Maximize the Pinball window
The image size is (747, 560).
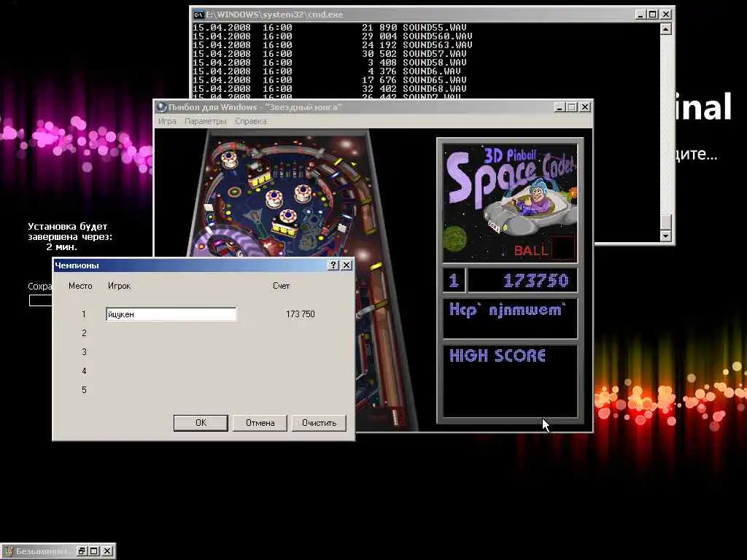click(x=572, y=107)
